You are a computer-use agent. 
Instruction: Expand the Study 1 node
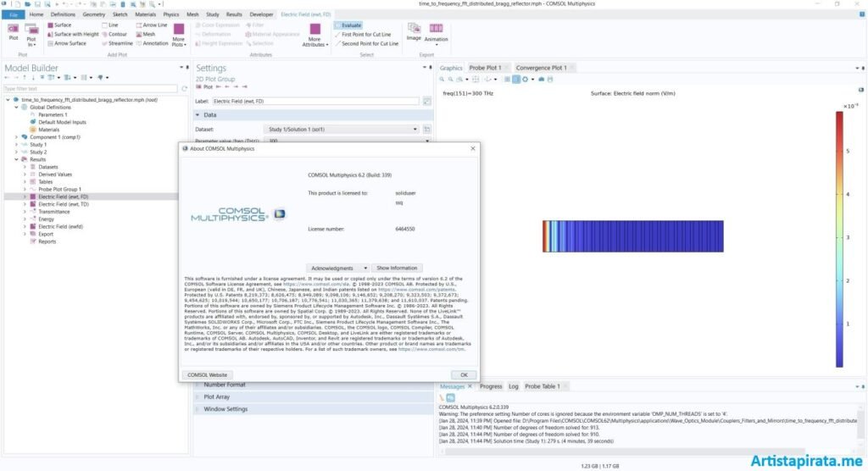[17, 145]
